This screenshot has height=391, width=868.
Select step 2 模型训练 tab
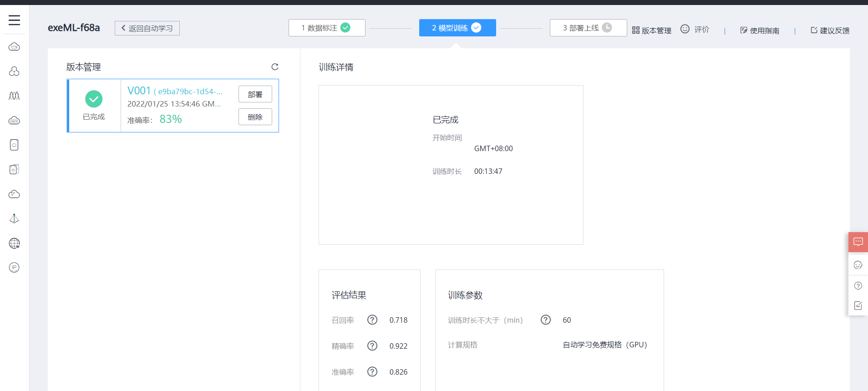(457, 28)
